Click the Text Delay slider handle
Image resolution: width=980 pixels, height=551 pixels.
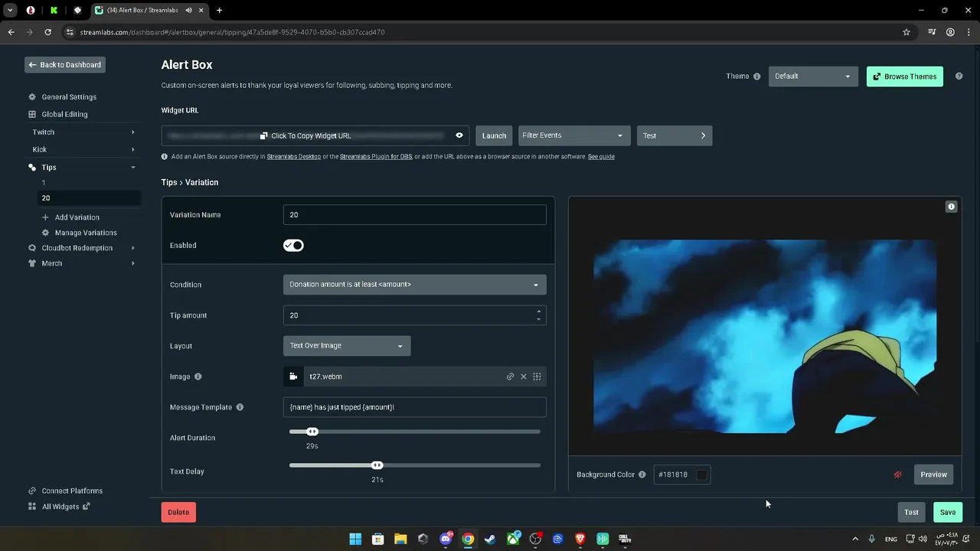377,465
